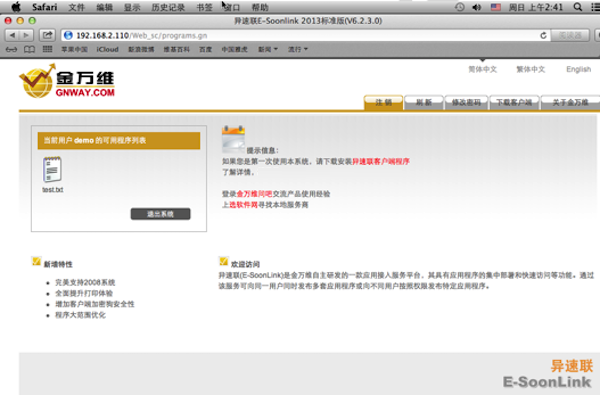Click the Time Machine menu bar icon
The image size is (600, 395).
(x=460, y=7)
